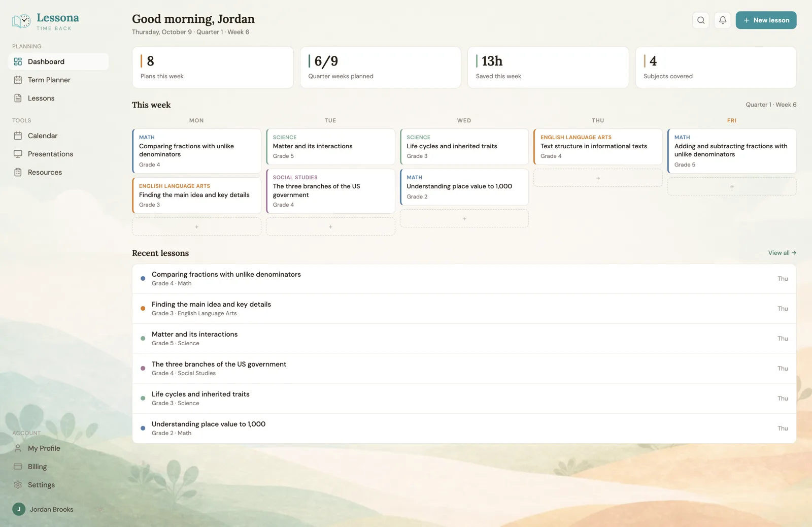812x527 pixels.
Task: Click the My Profile person icon
Action: [18, 448]
